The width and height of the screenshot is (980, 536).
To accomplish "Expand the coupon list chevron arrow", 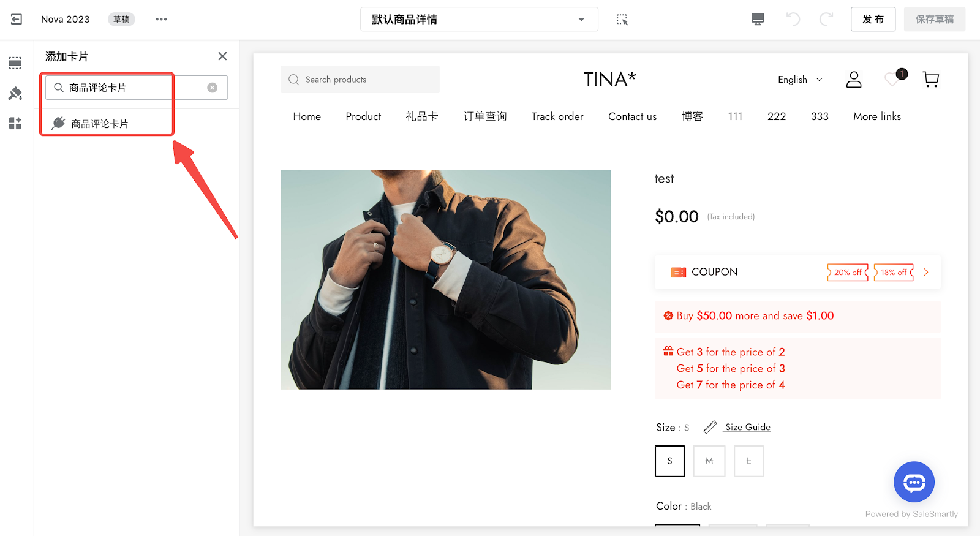I will coord(926,272).
